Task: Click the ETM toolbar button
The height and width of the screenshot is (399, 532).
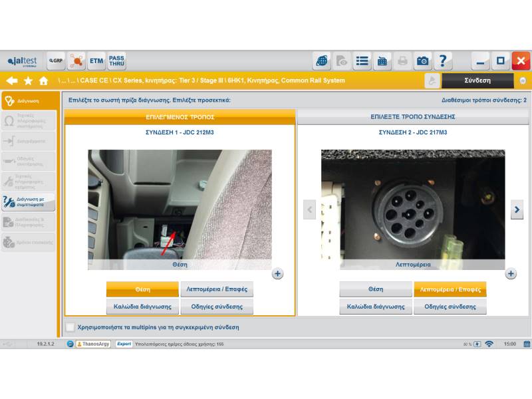Action: click(96, 61)
